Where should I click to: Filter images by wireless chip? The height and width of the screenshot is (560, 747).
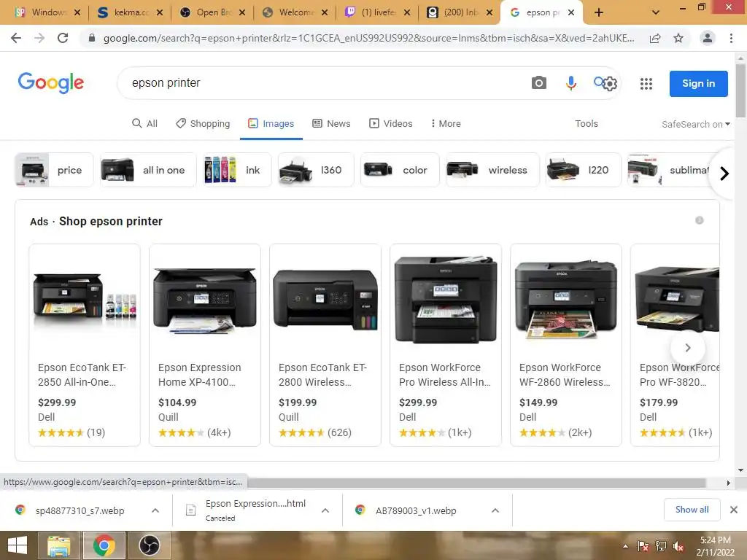pos(492,170)
